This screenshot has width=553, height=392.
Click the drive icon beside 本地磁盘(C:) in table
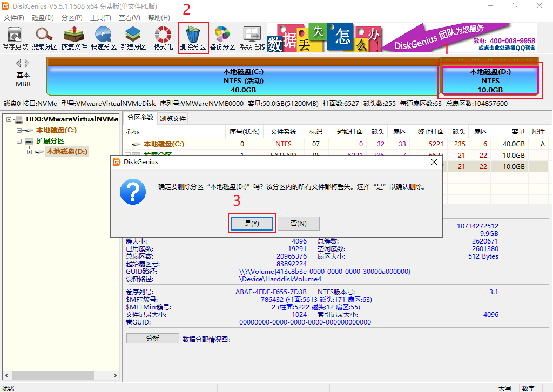pos(136,144)
